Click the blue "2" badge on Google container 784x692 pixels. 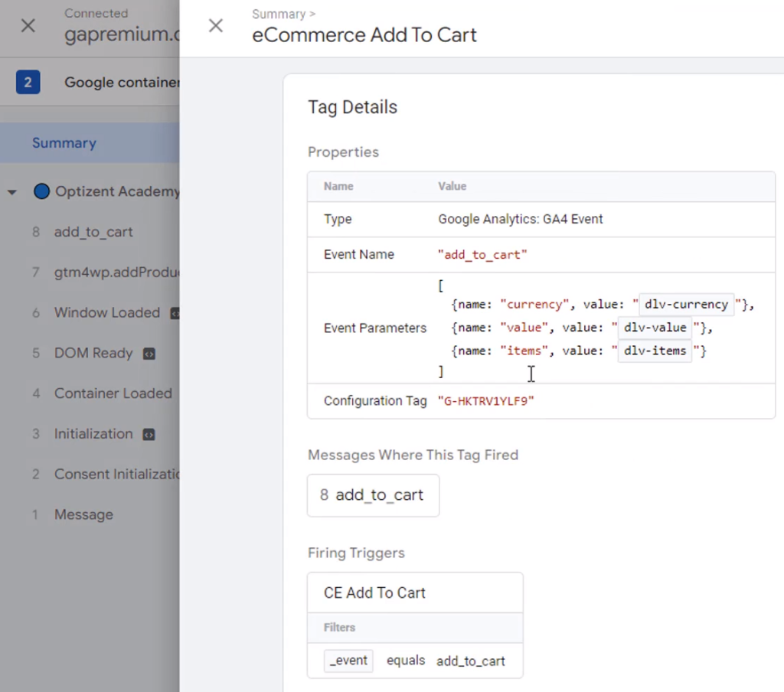tap(28, 82)
